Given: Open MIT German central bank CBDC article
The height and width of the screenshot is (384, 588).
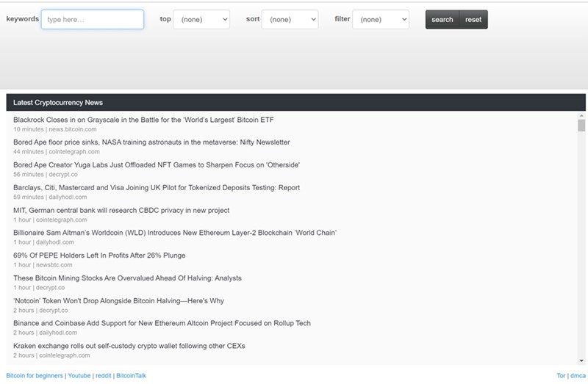Looking at the screenshot, I should click(x=121, y=211).
